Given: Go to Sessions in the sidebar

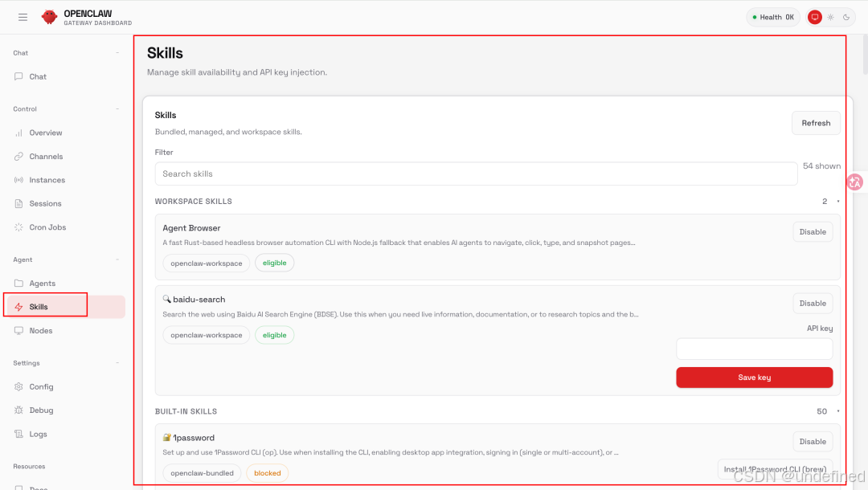Looking at the screenshot, I should [45, 204].
